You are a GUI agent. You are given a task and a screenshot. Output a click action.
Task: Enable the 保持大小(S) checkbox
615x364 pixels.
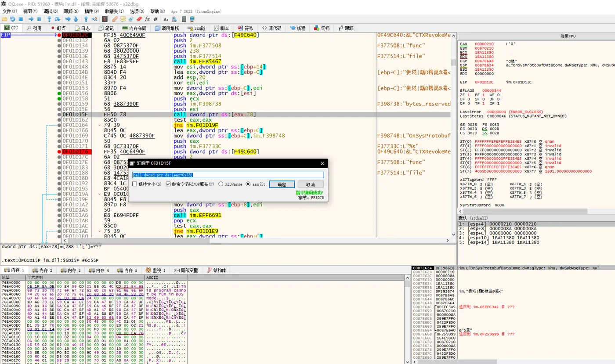[135, 184]
